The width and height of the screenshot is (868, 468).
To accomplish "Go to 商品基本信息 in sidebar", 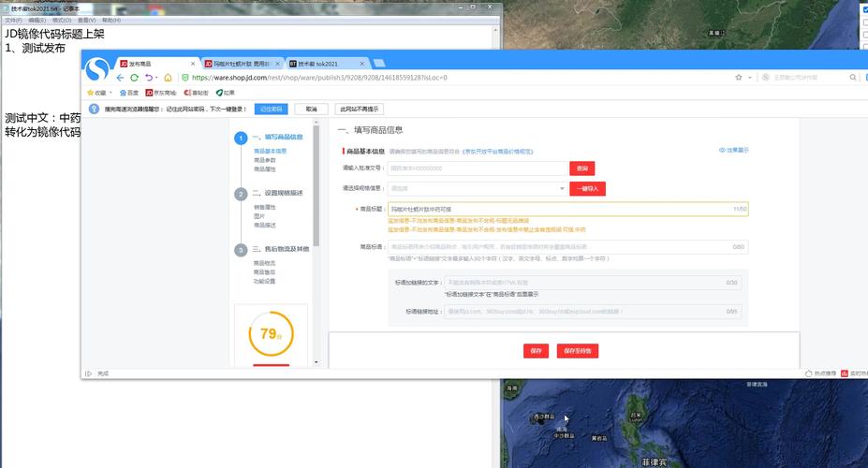I will pyautogui.click(x=271, y=151).
